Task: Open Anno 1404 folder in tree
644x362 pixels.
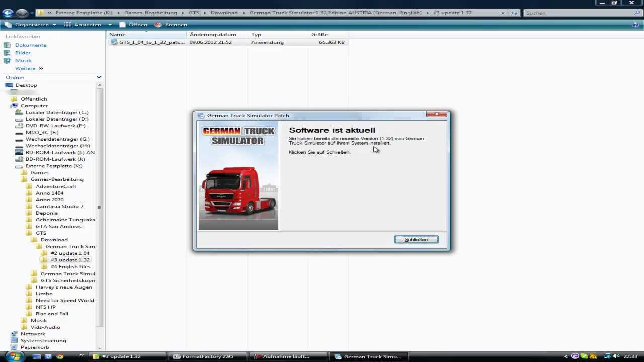Action: tap(49, 193)
